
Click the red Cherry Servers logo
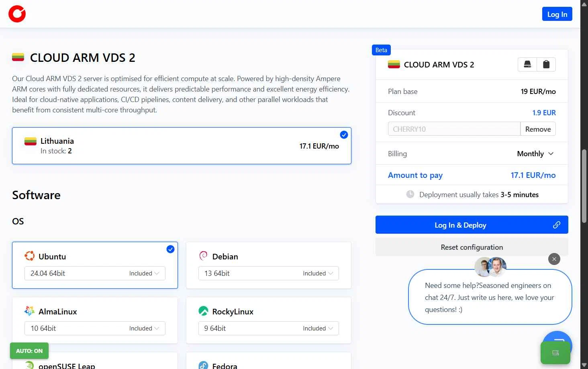point(17,14)
